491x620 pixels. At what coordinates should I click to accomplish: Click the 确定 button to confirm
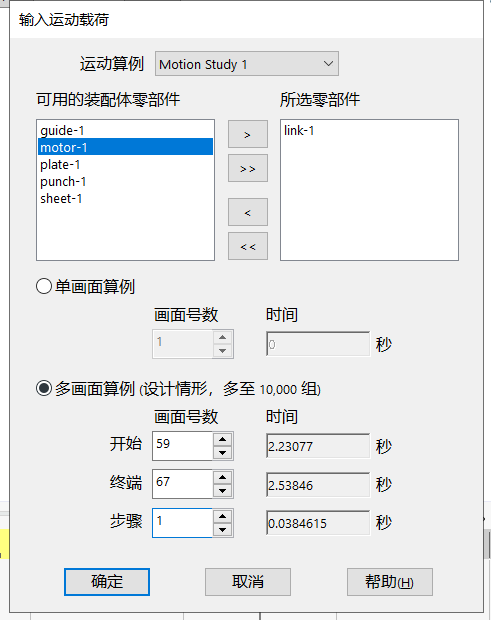[x=107, y=582]
